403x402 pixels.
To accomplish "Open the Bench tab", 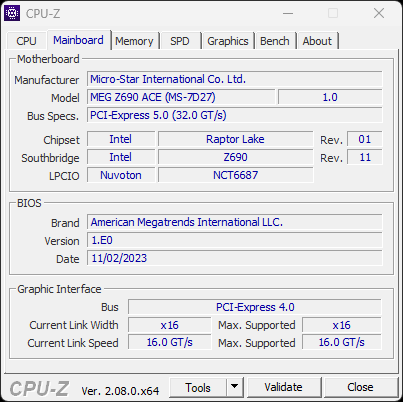I will (275, 41).
